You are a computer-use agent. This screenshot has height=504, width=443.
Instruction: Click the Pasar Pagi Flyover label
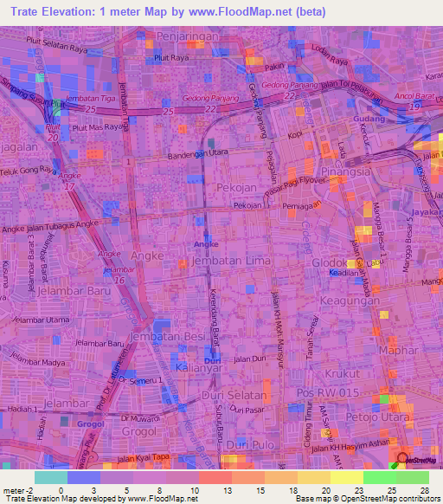(295, 186)
